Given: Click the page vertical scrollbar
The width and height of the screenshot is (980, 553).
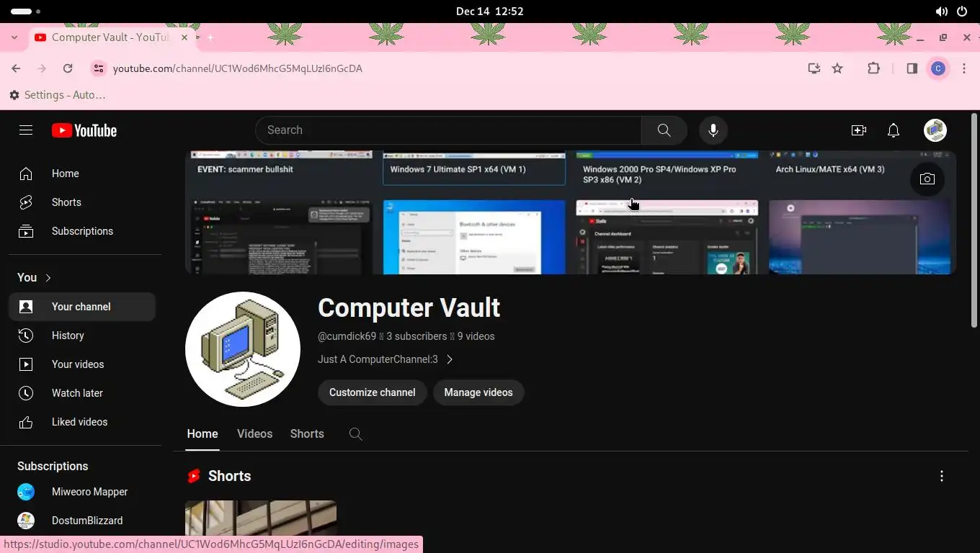Looking at the screenshot, I should coord(974,220).
